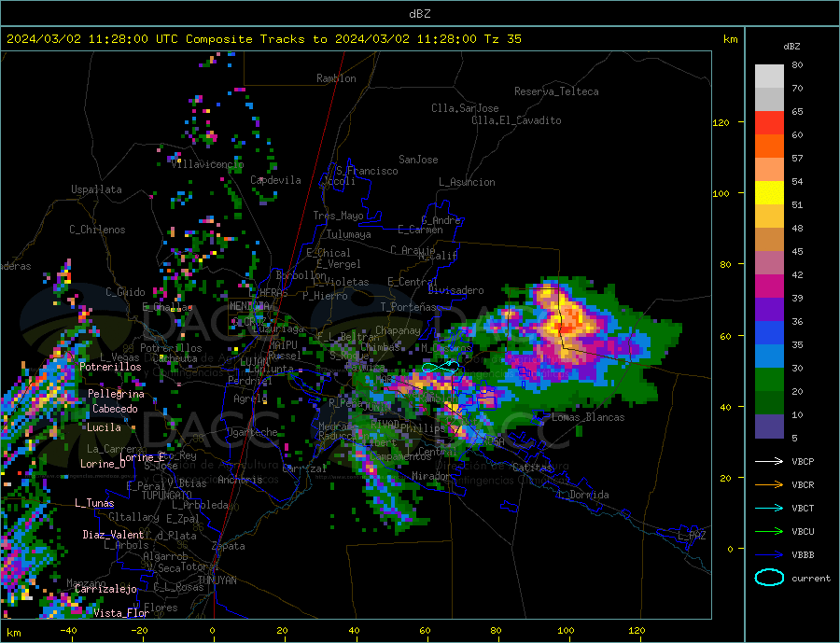840x643 pixels.
Task: Click the 'Reserva_Telteca' map label
Action: (x=556, y=91)
